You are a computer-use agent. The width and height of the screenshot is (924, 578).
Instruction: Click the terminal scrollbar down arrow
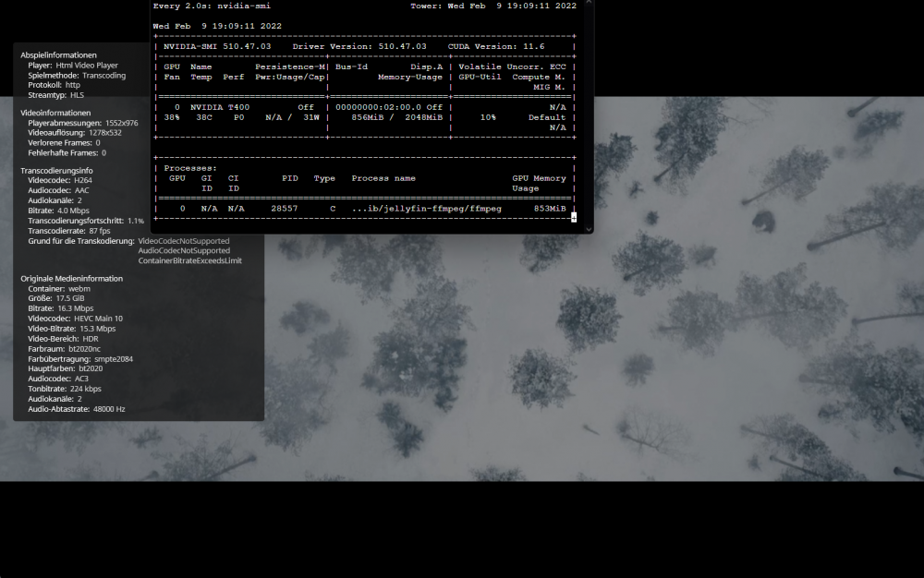tap(588, 230)
